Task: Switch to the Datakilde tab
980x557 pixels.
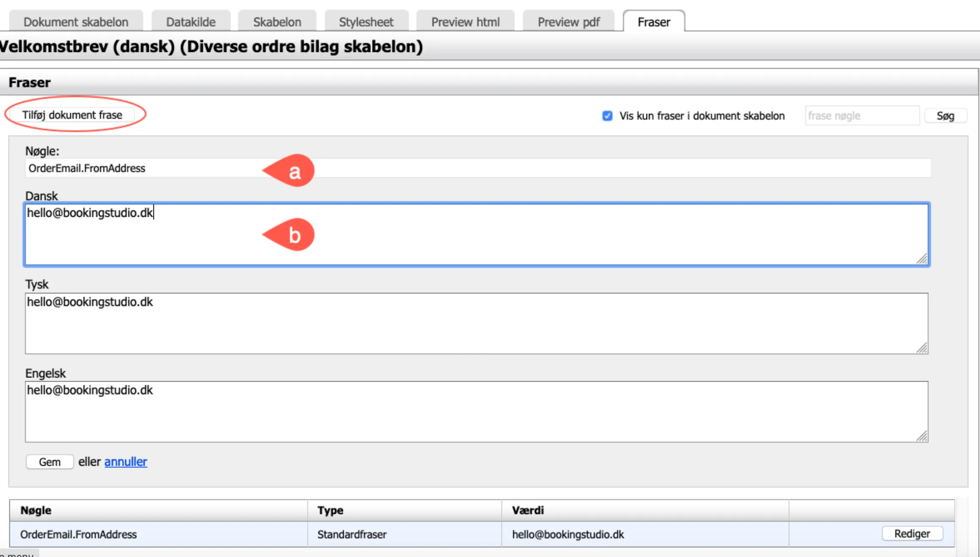Action: 191,22
